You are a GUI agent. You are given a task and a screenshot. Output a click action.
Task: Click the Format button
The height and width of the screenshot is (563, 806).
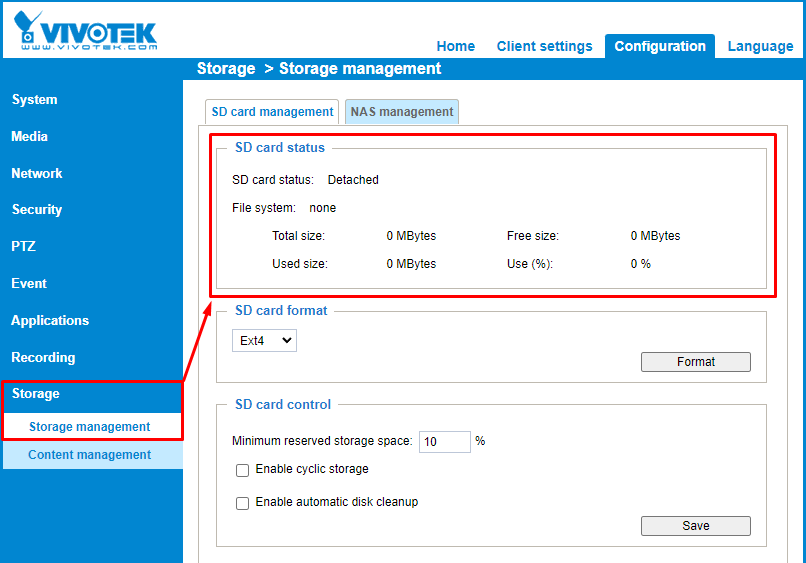695,362
